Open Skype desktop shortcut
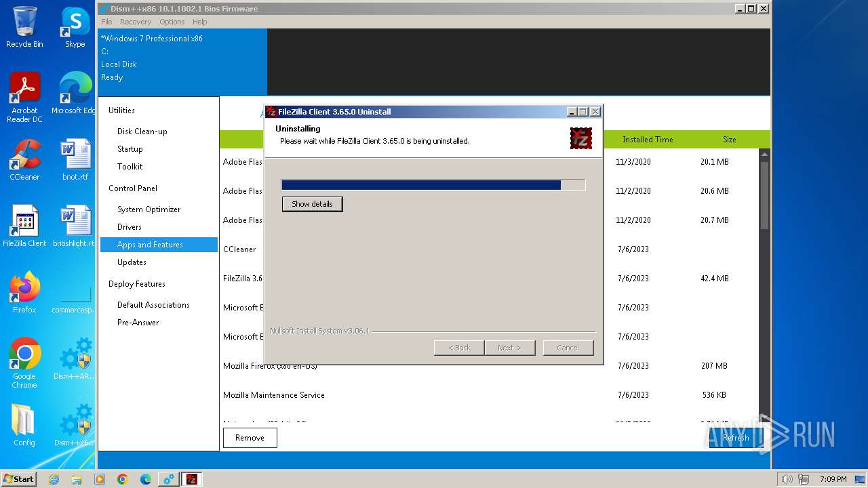Screen dimensions: 868x488 [x=75, y=27]
